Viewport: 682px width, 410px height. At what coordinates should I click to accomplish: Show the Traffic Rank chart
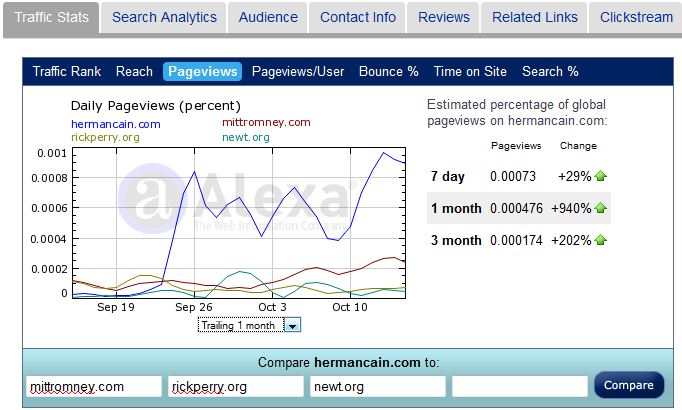67,71
